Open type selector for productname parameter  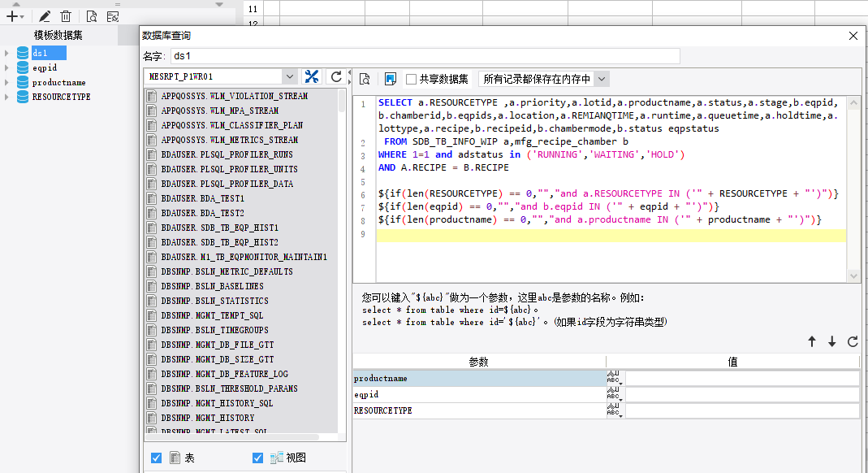[615, 378]
